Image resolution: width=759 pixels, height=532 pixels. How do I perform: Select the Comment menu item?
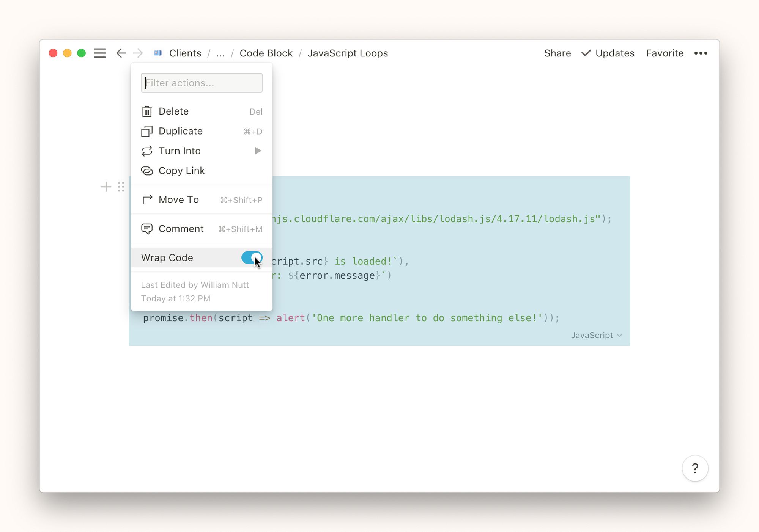click(181, 229)
